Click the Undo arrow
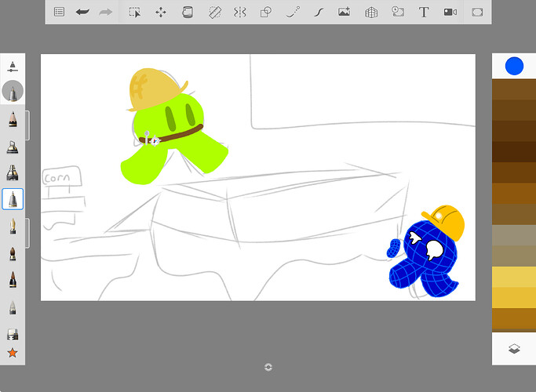Viewport: 536px width, 392px height. coord(82,12)
